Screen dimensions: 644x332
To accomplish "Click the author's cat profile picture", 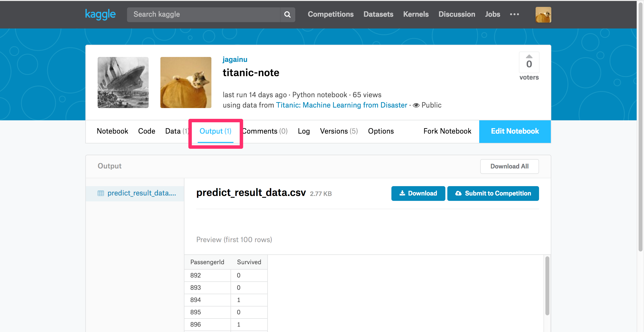I will (x=186, y=82).
